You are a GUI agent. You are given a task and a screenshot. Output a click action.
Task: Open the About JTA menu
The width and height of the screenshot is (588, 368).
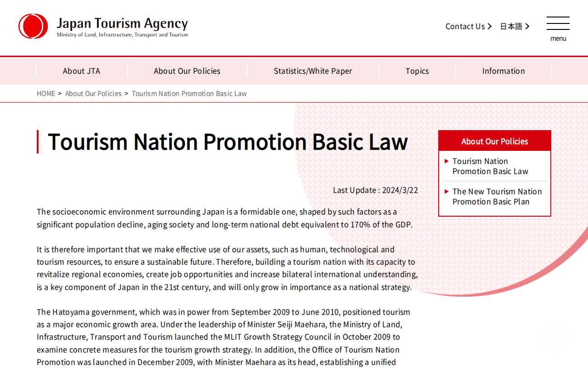(81, 71)
